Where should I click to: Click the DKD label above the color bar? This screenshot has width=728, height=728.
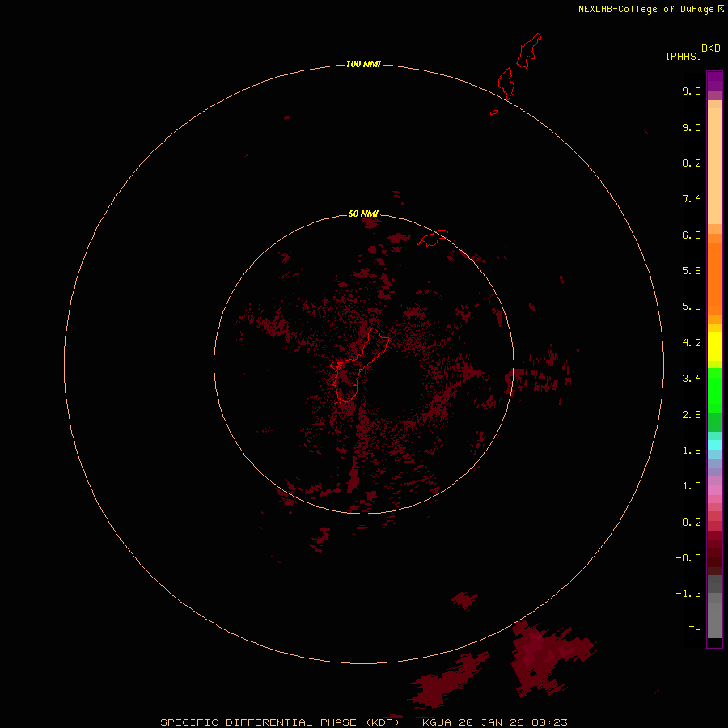711,48
